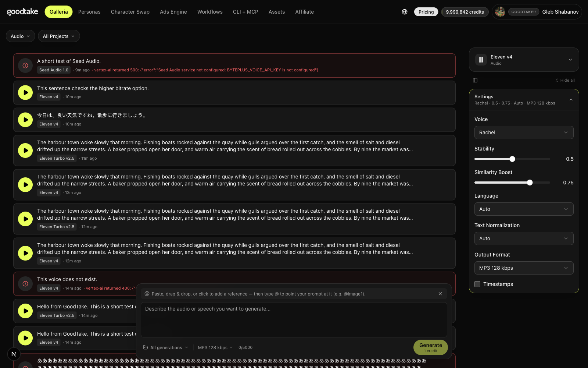The image size is (588, 368).
Task: Open the All Projects dropdown
Action: pos(59,36)
